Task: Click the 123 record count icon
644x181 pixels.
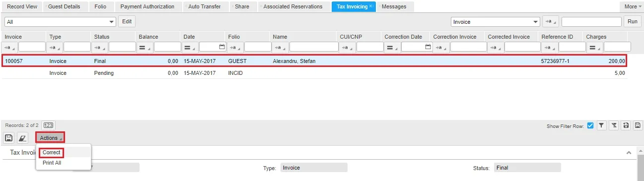Action: pos(49,125)
